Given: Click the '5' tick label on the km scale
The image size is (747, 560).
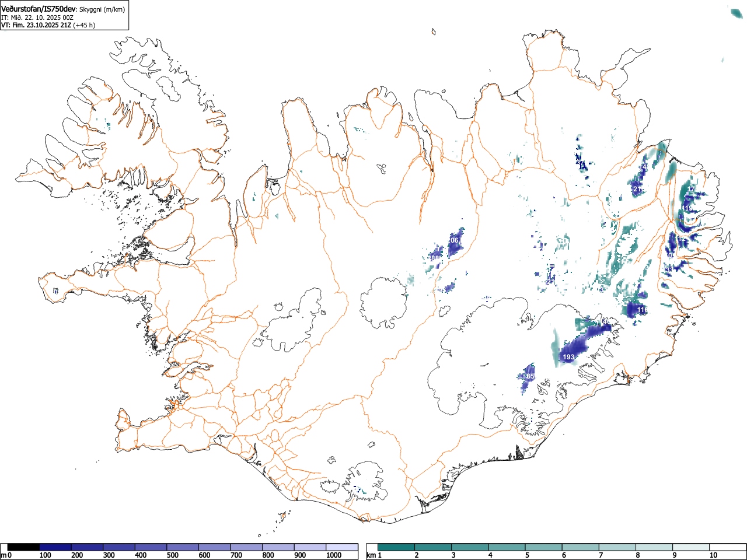Looking at the screenshot, I should pyautogui.click(x=527, y=555).
